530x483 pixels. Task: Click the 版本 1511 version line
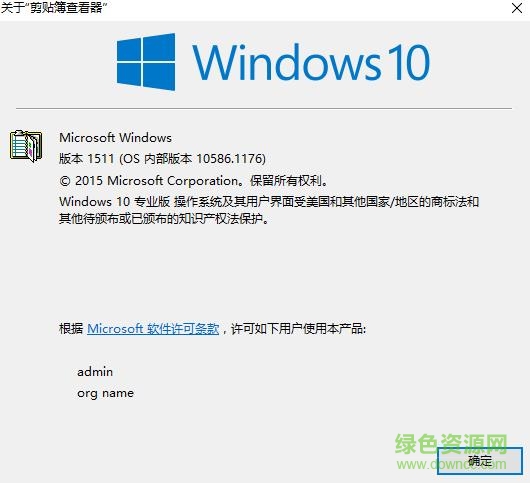[x=163, y=159]
